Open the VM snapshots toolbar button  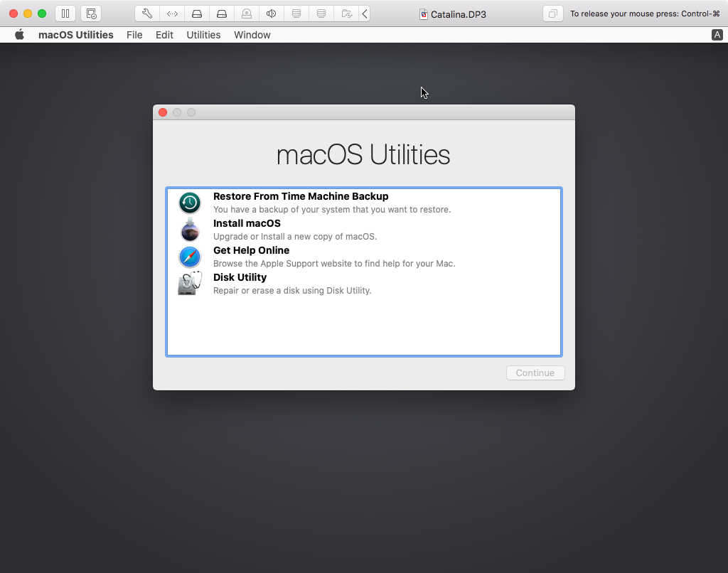tap(91, 14)
